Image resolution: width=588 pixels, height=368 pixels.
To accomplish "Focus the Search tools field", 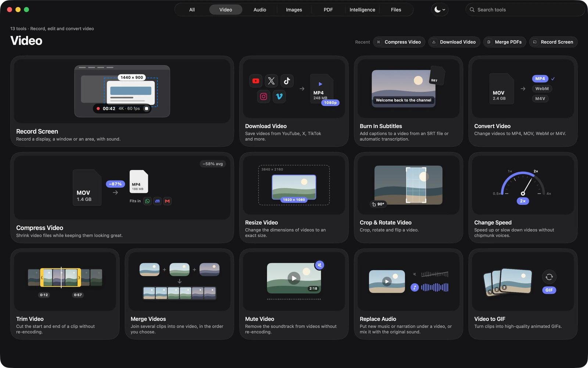I will [525, 10].
